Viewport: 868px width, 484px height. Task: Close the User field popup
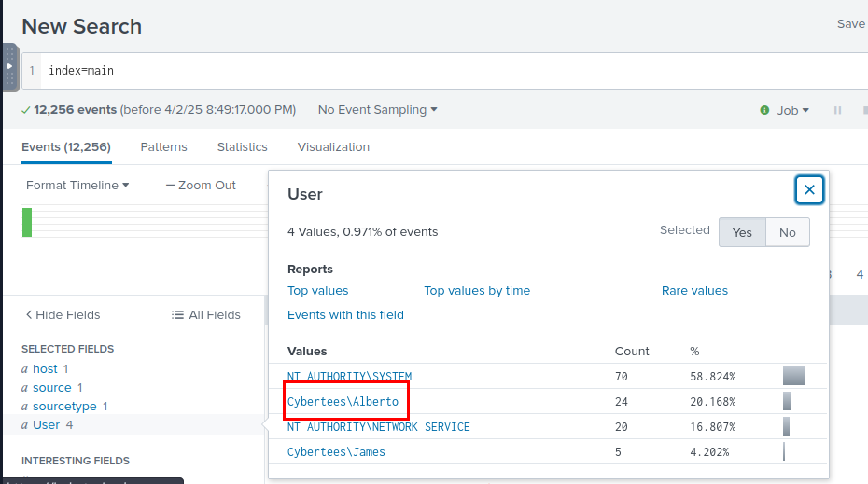click(809, 190)
